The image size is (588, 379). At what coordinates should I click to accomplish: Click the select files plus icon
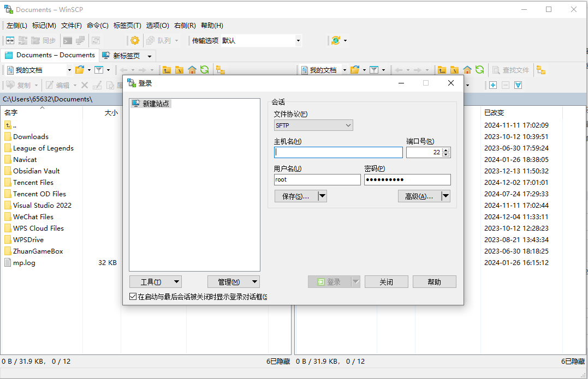493,86
